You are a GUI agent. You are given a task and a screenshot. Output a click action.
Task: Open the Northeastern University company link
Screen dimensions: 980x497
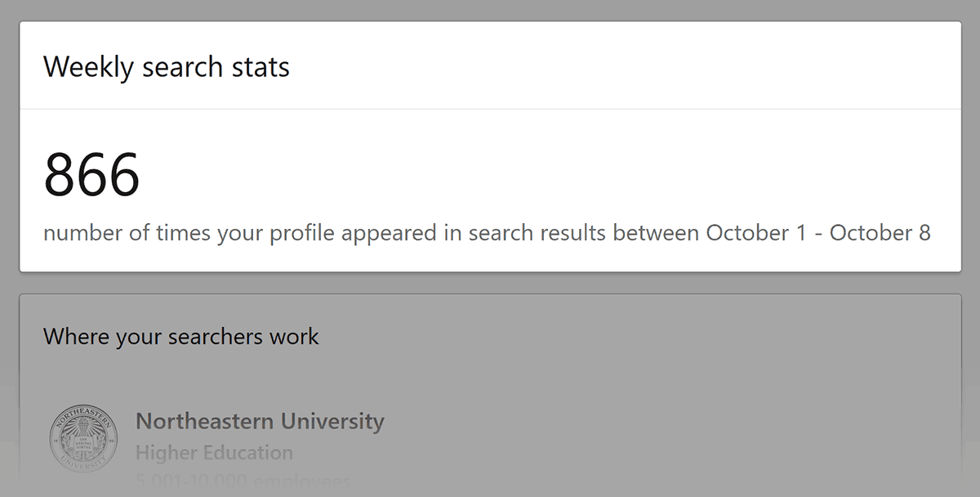pyautogui.click(x=259, y=422)
